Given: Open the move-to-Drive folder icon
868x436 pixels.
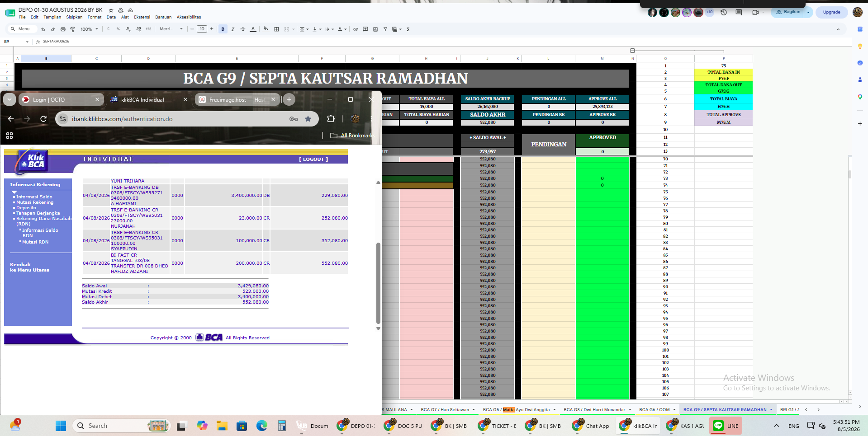Looking at the screenshot, I should 121,10.
